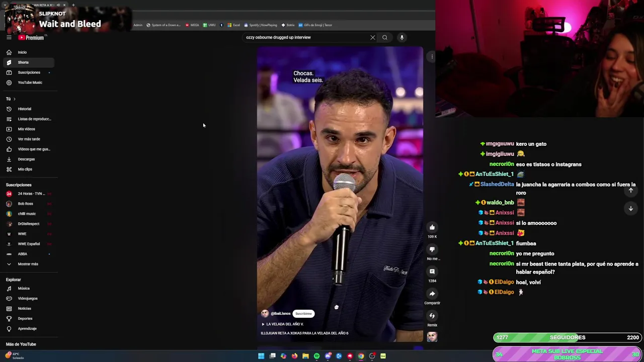This screenshot has height=362, width=644.
Task: Dislike the Short with thumbs down
Action: coord(432,249)
